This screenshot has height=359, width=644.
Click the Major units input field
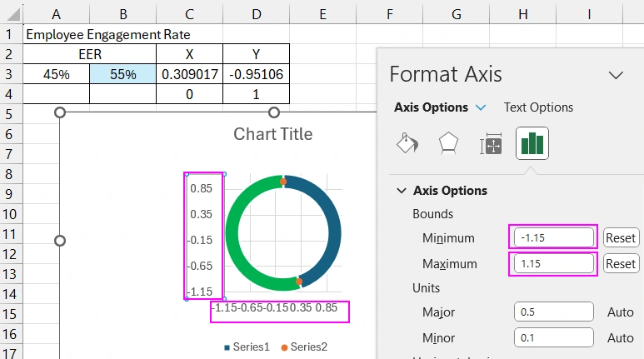(x=553, y=312)
